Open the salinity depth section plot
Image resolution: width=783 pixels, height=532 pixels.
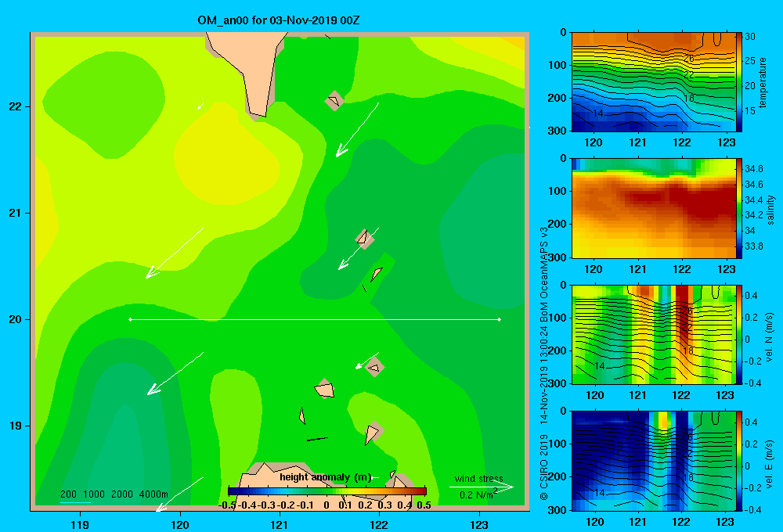[653, 208]
